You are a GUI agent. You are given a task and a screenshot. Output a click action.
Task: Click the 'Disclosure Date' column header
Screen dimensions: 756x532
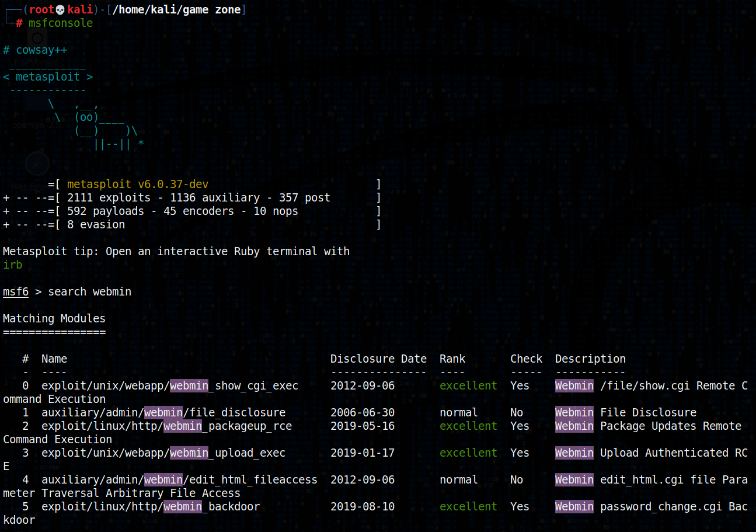pyautogui.click(x=378, y=359)
